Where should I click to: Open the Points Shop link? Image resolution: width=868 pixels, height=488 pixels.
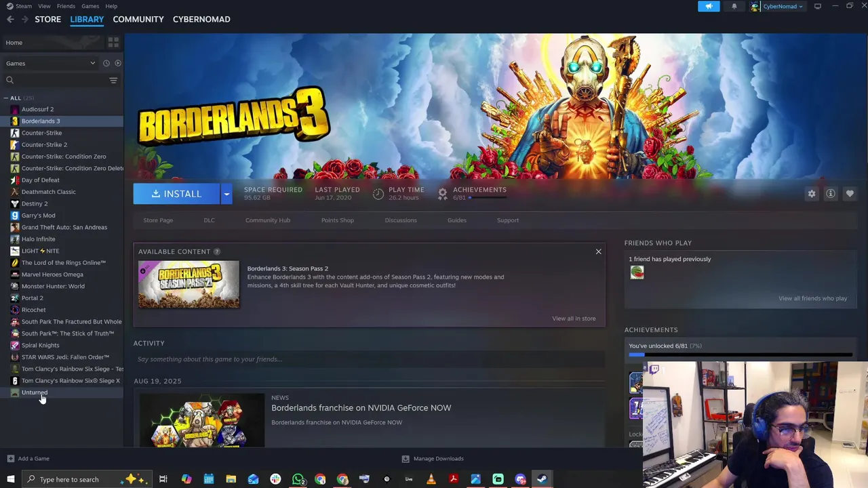338,220
